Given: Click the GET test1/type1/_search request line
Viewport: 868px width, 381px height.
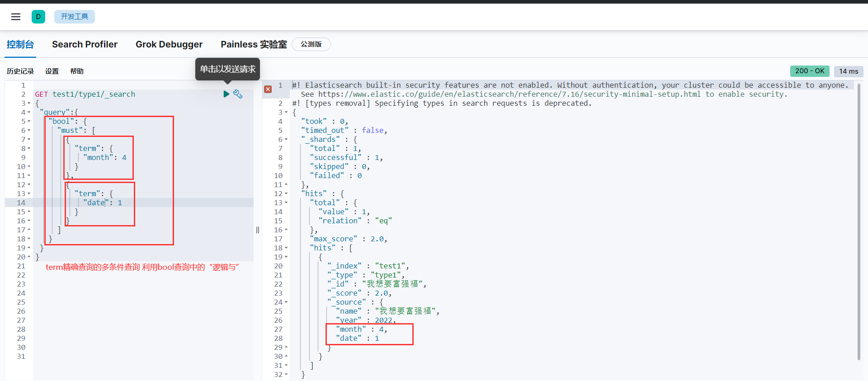Looking at the screenshot, I should point(85,94).
